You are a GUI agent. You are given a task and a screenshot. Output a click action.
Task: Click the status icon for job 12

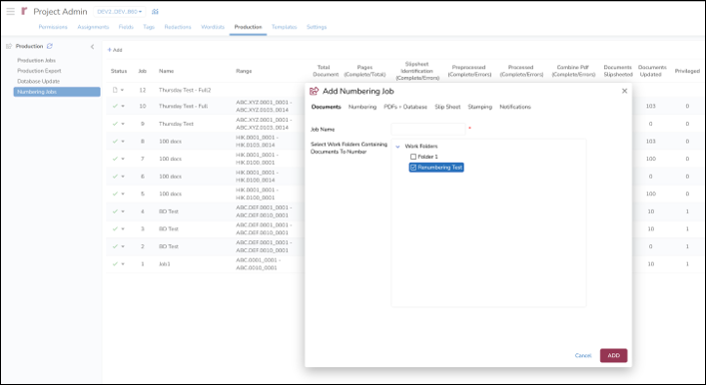pos(115,90)
